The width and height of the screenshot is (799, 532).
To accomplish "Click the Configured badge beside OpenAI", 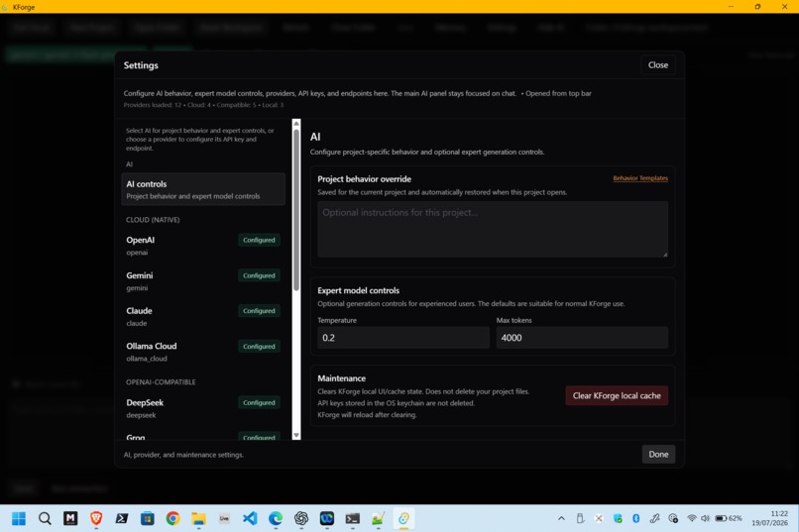I will click(x=259, y=240).
